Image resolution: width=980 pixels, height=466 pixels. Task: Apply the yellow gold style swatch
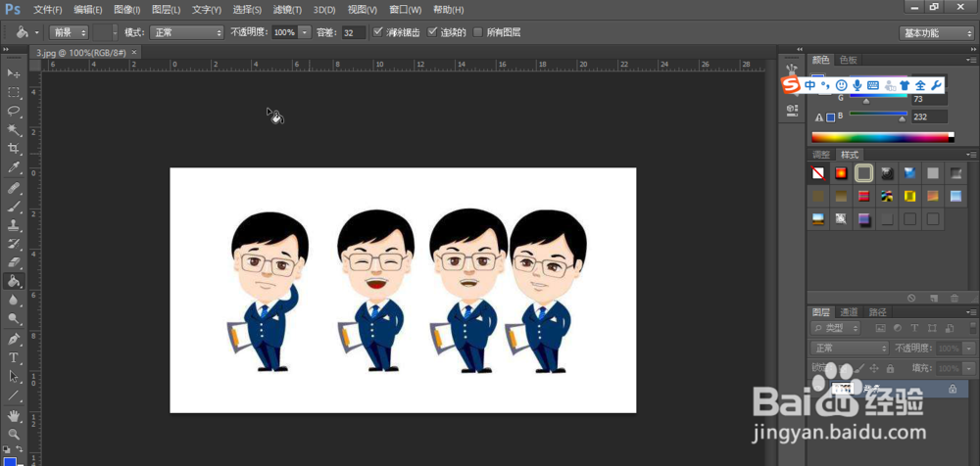(x=909, y=196)
